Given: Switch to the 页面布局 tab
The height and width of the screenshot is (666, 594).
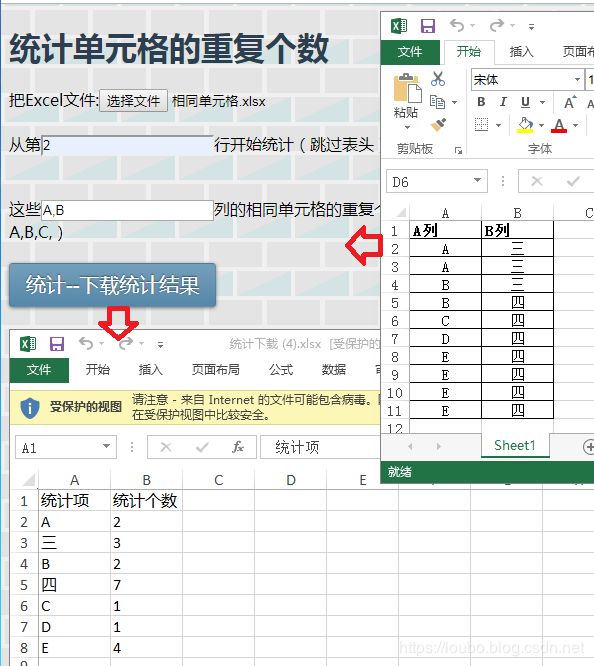Looking at the screenshot, I should click(216, 370).
